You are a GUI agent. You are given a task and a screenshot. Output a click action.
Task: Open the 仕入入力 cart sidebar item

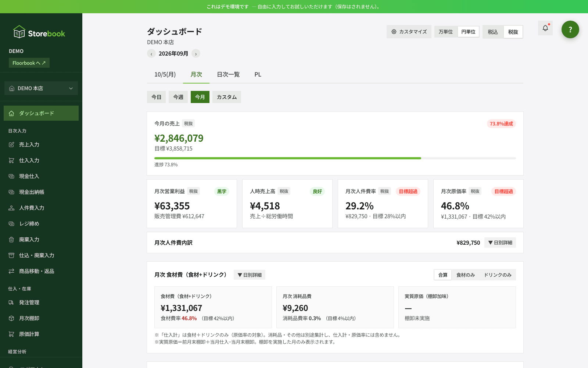tap(41, 160)
